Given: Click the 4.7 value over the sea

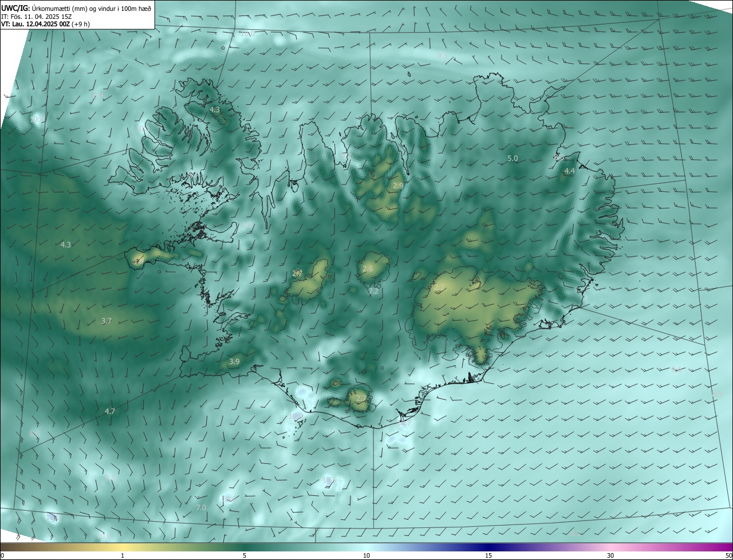Looking at the screenshot, I should (x=110, y=411).
